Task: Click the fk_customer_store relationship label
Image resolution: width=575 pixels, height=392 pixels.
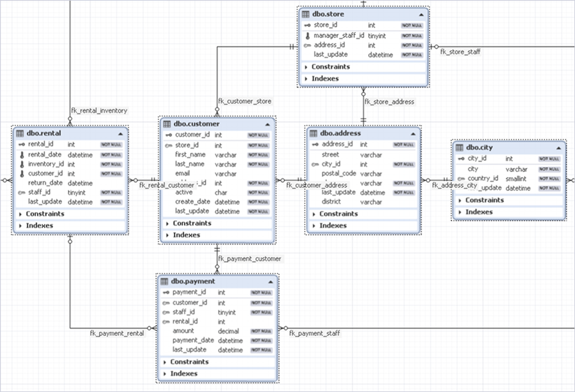Action: (x=245, y=101)
